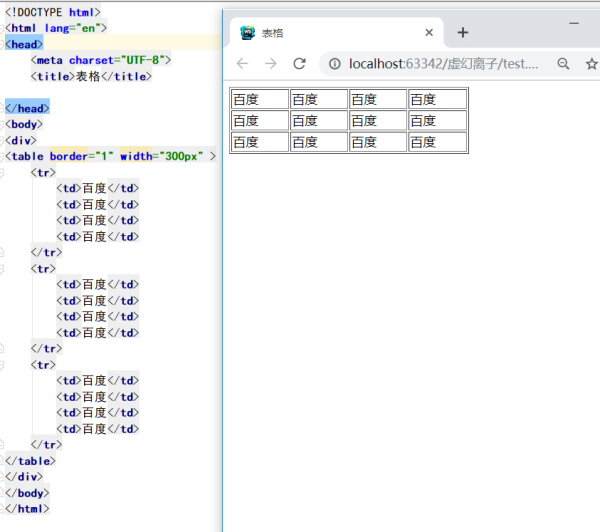Image resolution: width=600 pixels, height=532 pixels.
Task: Focus the localhost:63342 address bar
Action: coord(443,64)
